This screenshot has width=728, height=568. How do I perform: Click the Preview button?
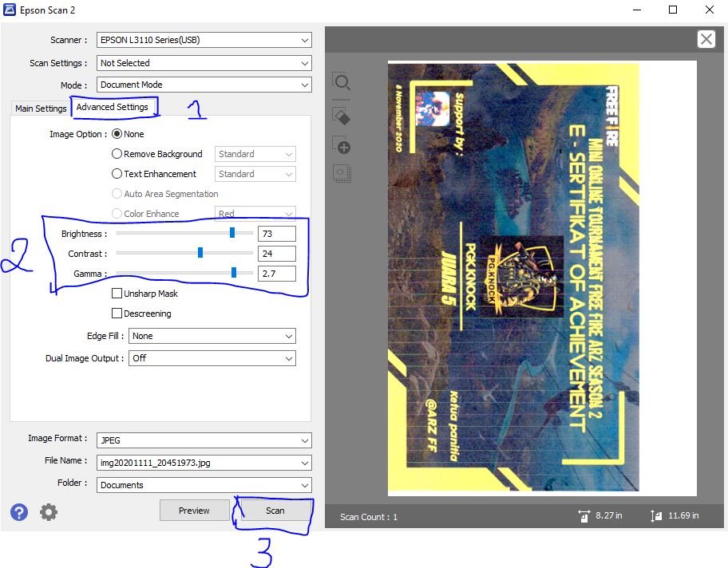[194, 511]
